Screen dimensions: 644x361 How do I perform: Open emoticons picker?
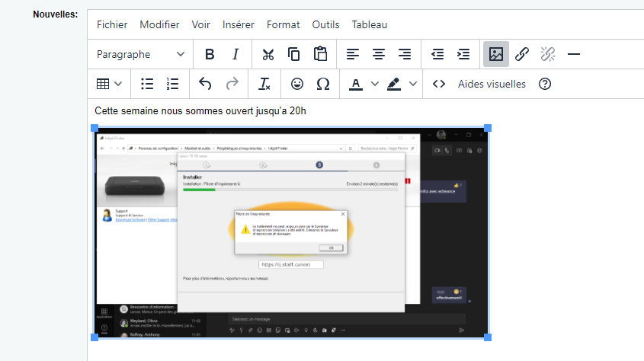pos(297,84)
